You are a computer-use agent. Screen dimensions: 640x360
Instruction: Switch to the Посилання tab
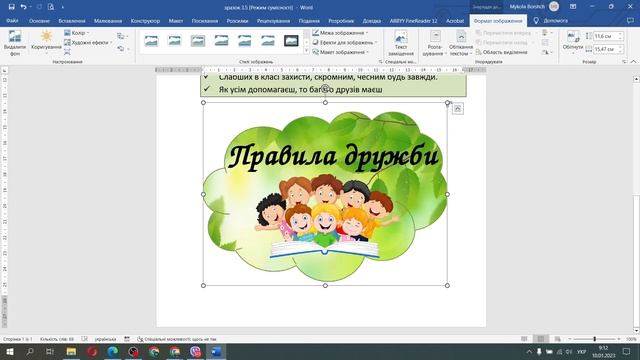[x=205, y=20]
